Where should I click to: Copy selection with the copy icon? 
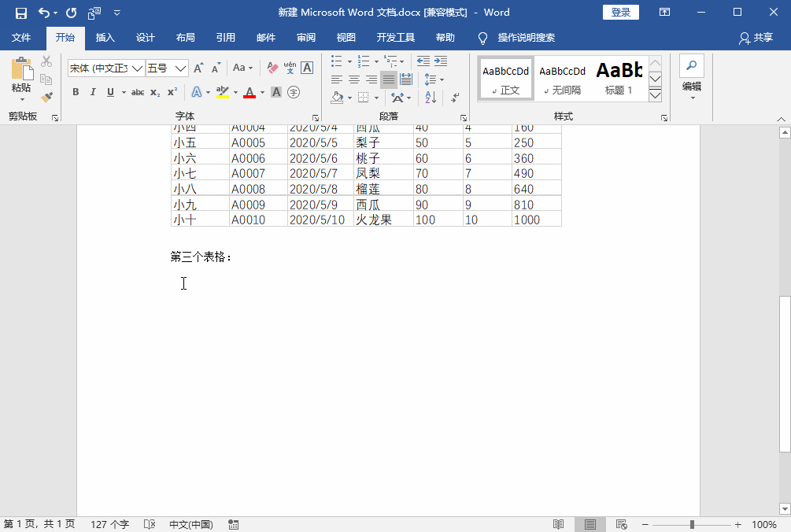pos(46,79)
